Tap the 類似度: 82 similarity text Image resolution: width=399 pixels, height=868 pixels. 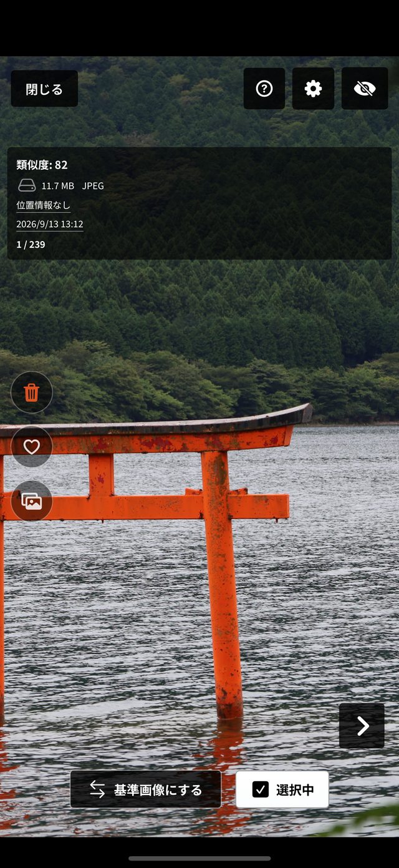point(42,165)
